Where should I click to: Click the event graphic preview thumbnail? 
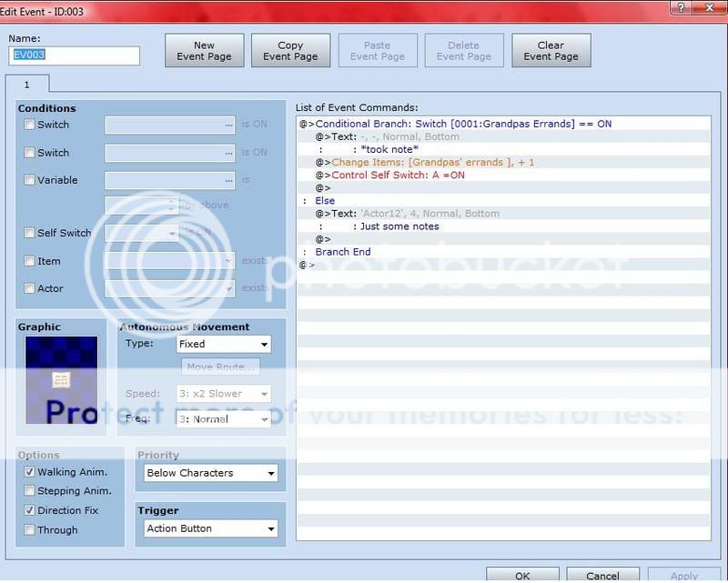(61, 382)
